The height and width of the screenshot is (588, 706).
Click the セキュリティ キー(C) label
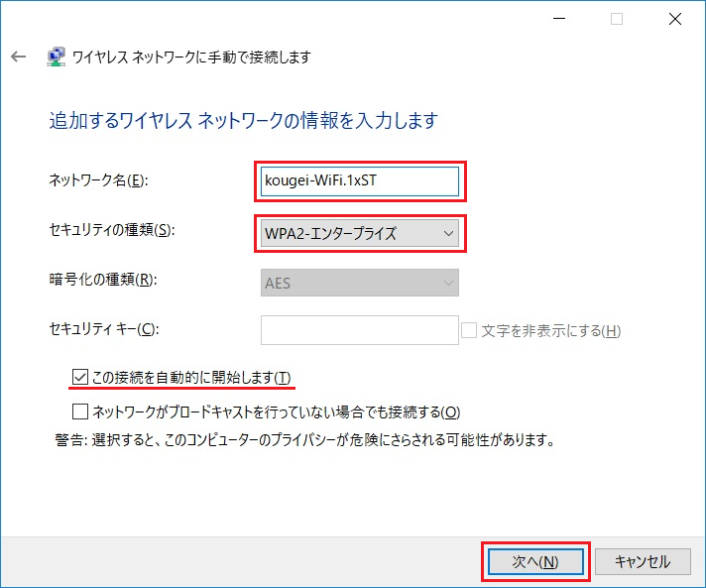coord(104,329)
